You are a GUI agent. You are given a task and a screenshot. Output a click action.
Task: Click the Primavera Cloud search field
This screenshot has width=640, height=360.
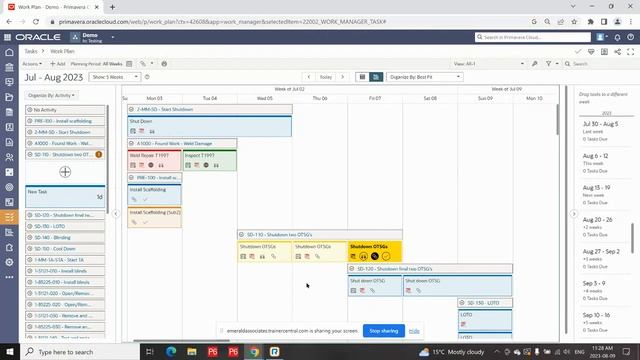pyautogui.click(x=533, y=37)
